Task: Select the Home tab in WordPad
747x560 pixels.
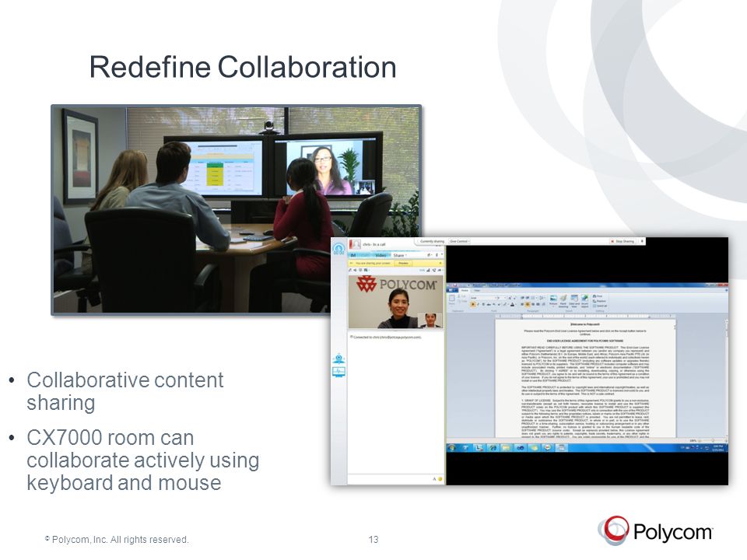Action: coord(465,290)
